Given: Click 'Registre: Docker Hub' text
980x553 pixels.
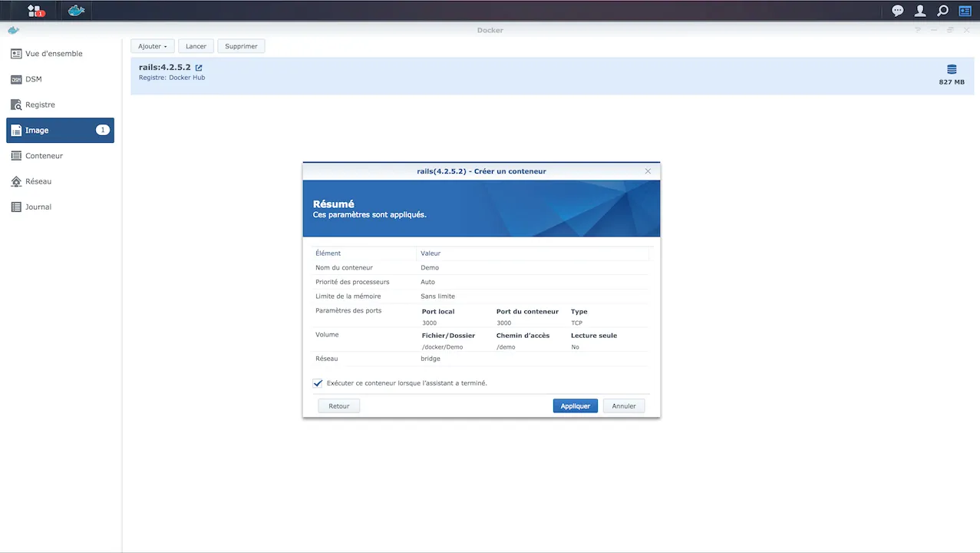Looking at the screenshot, I should click(x=172, y=78).
